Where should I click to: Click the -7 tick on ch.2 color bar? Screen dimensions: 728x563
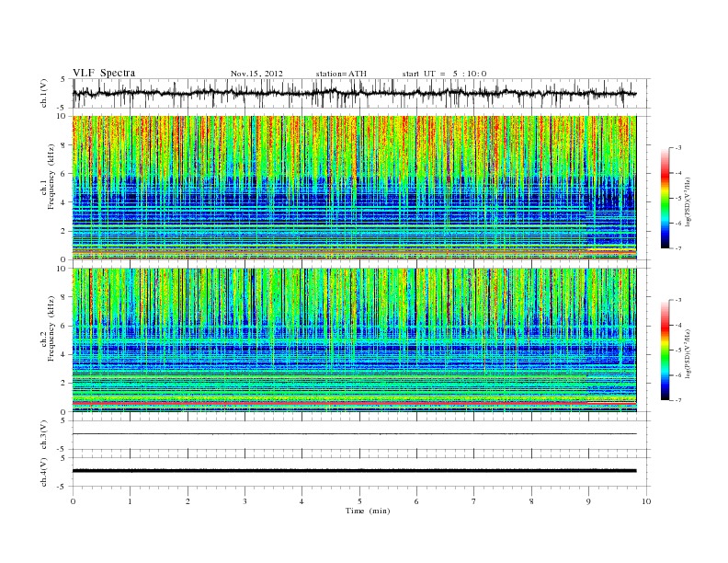(678, 400)
